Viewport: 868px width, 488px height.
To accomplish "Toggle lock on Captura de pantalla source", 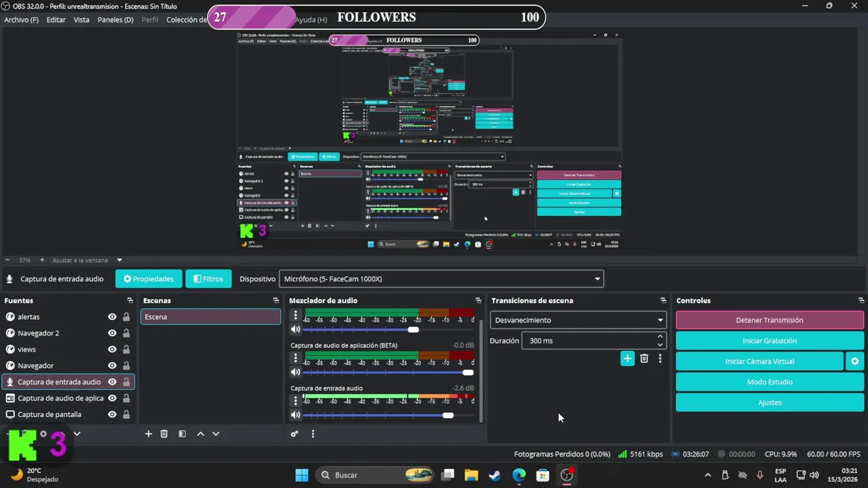I will 126,414.
